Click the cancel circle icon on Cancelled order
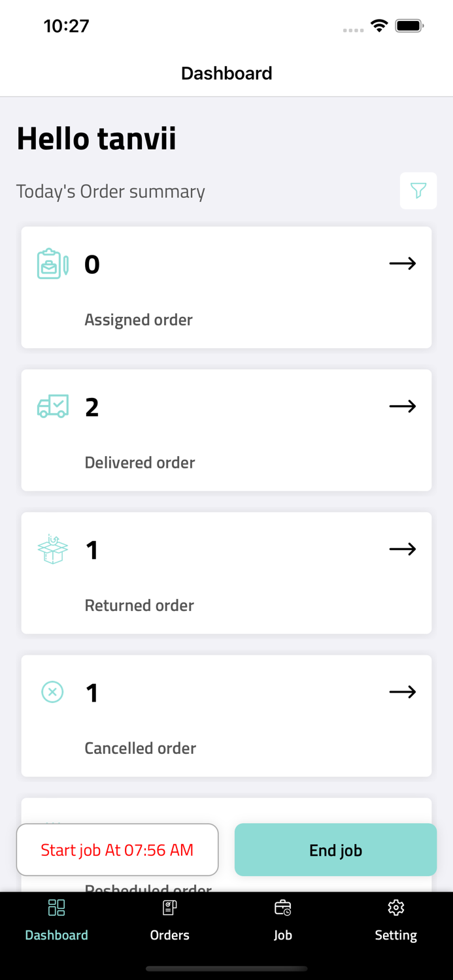Viewport: 453px width, 980px height. point(52,691)
